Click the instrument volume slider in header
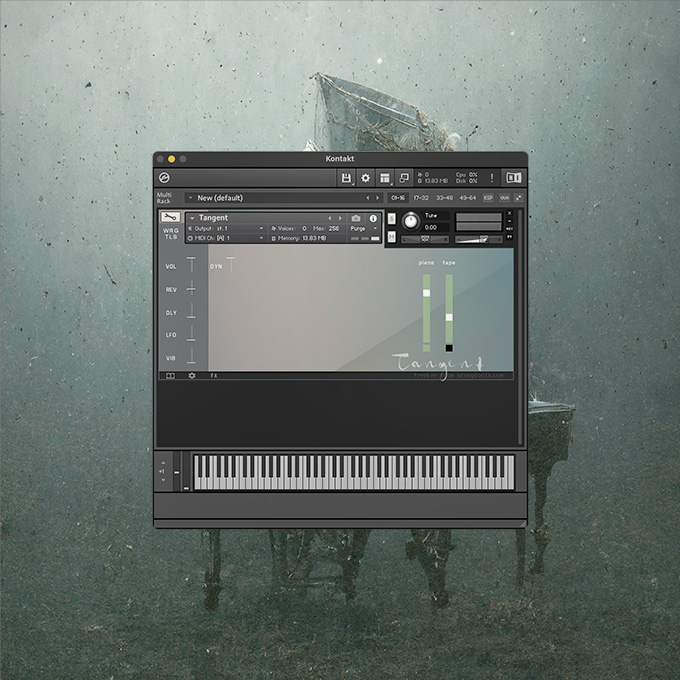 pyautogui.click(x=478, y=239)
